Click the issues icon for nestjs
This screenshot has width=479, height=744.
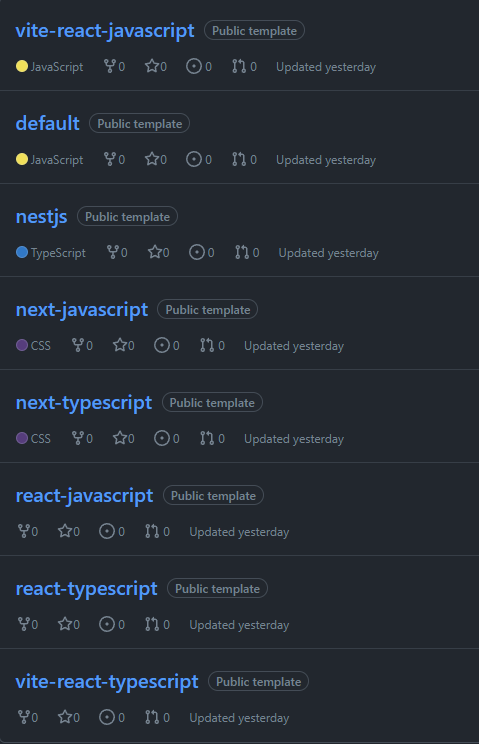point(196,252)
